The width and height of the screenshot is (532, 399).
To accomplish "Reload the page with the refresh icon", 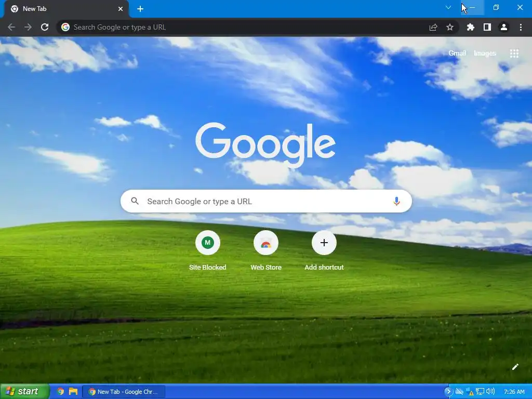I will [45, 27].
